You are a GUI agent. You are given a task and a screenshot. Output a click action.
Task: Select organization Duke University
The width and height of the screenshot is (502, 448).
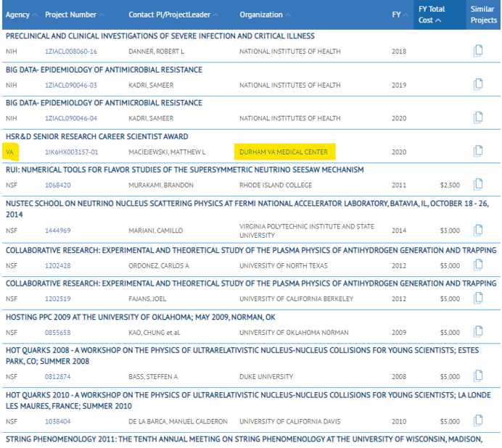point(266,377)
